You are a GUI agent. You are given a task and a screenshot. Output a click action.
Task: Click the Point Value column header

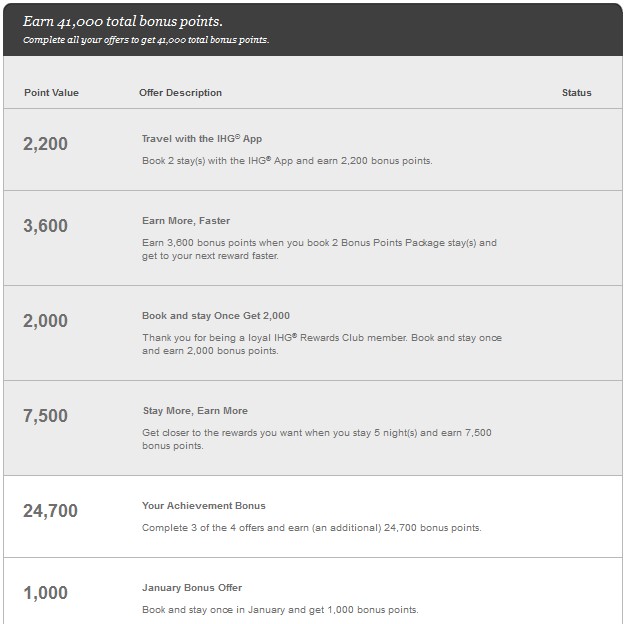51,93
